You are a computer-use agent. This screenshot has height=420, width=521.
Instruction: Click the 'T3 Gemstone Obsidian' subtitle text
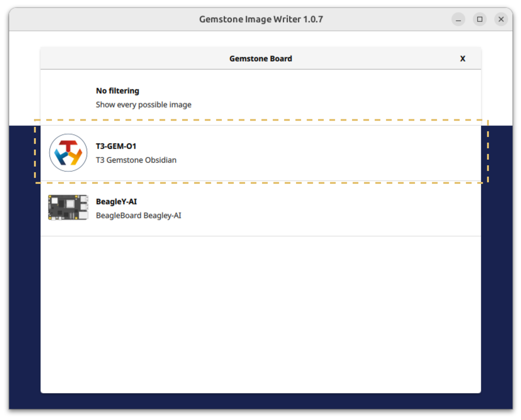pos(136,160)
